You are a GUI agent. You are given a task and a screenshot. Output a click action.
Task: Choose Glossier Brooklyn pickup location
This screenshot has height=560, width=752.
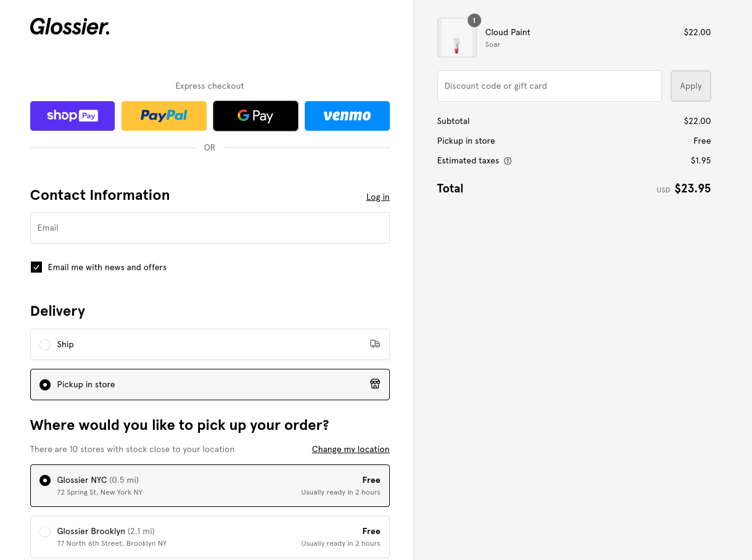(x=45, y=532)
